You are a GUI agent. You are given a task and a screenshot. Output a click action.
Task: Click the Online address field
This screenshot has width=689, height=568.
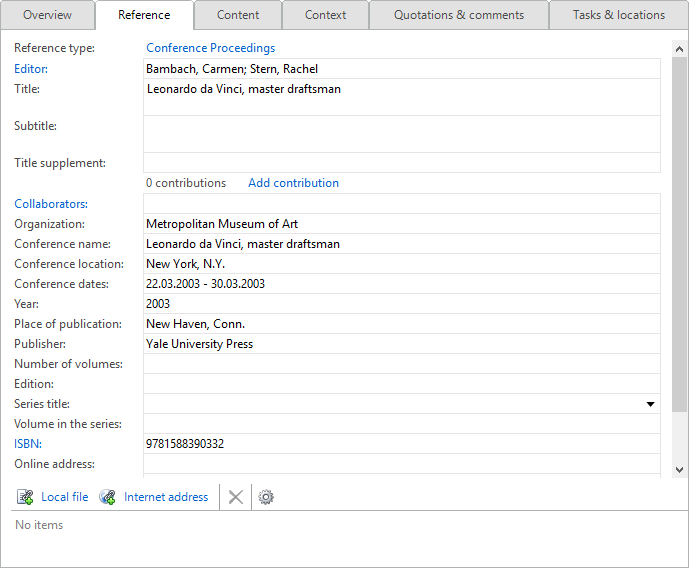(402, 464)
